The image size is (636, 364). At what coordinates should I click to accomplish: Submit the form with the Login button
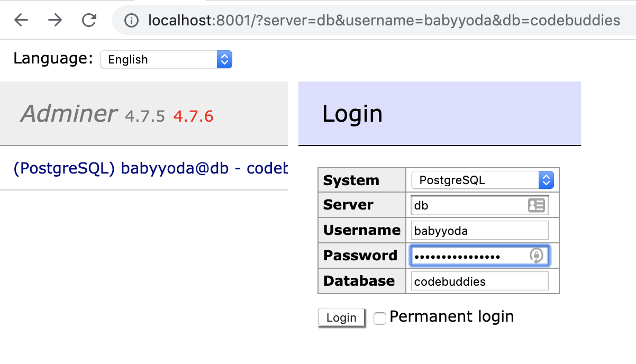pyautogui.click(x=341, y=317)
